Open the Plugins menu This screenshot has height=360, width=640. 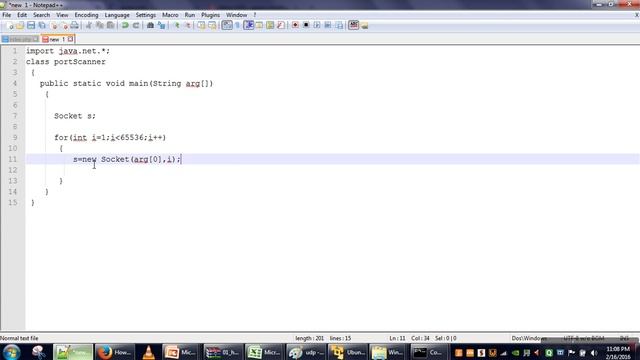point(211,15)
